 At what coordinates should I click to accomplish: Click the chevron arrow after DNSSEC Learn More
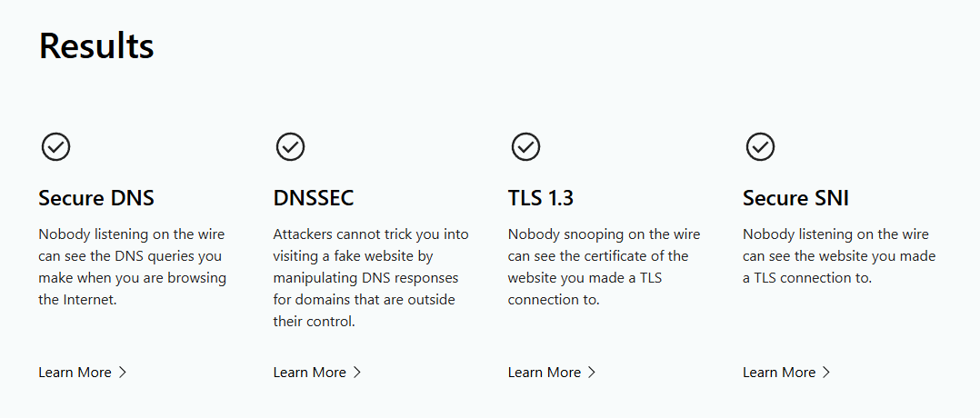[357, 372]
